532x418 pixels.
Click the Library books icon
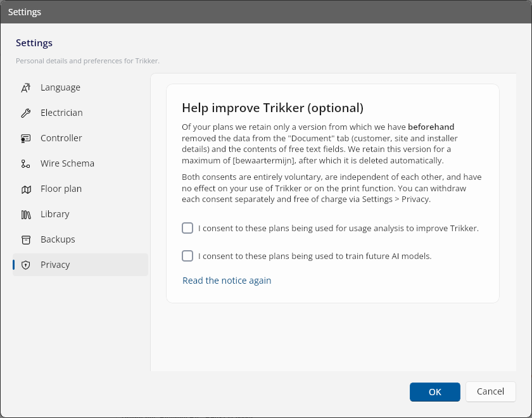(x=26, y=215)
